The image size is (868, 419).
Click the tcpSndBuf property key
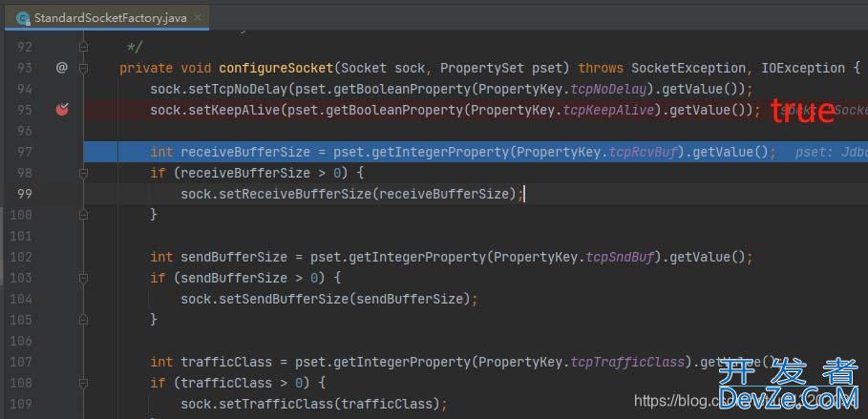coord(620,258)
